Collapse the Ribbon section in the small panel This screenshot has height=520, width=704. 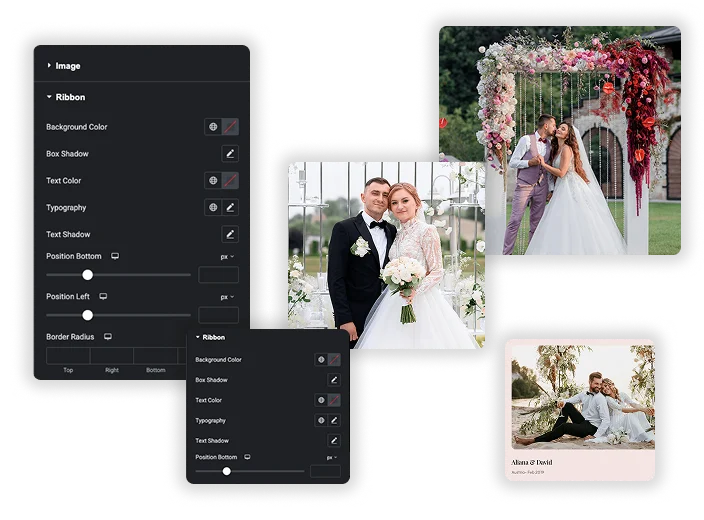210,337
